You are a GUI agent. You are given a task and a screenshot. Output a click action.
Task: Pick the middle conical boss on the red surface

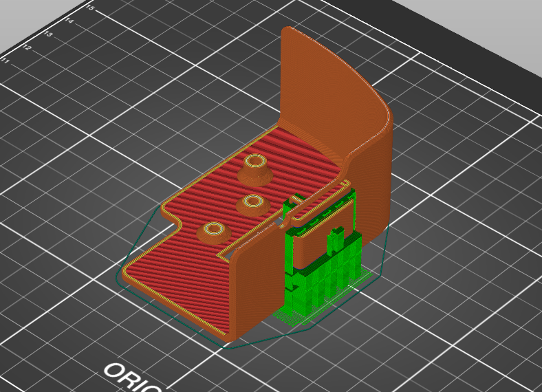click(x=253, y=206)
